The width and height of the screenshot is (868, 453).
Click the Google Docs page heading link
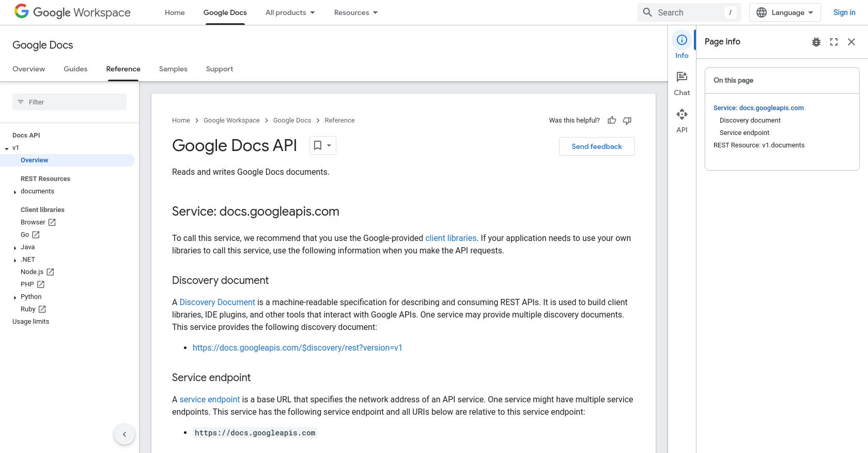(x=43, y=45)
